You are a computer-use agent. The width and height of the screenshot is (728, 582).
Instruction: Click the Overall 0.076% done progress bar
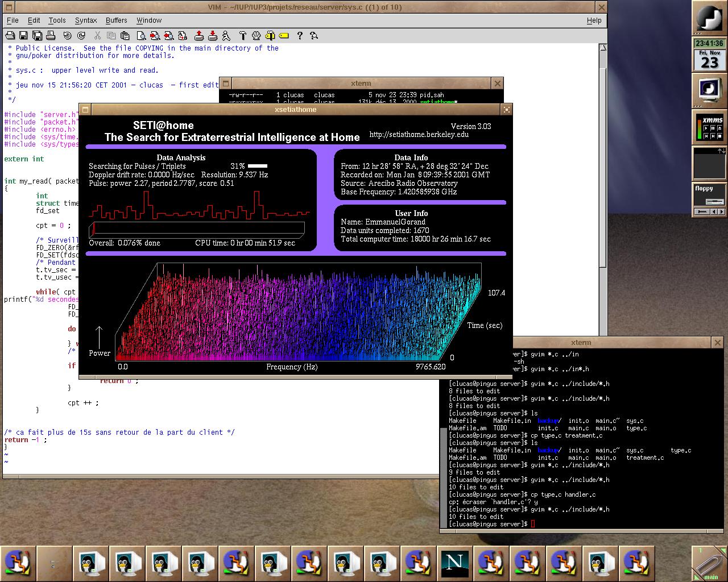tap(197, 230)
